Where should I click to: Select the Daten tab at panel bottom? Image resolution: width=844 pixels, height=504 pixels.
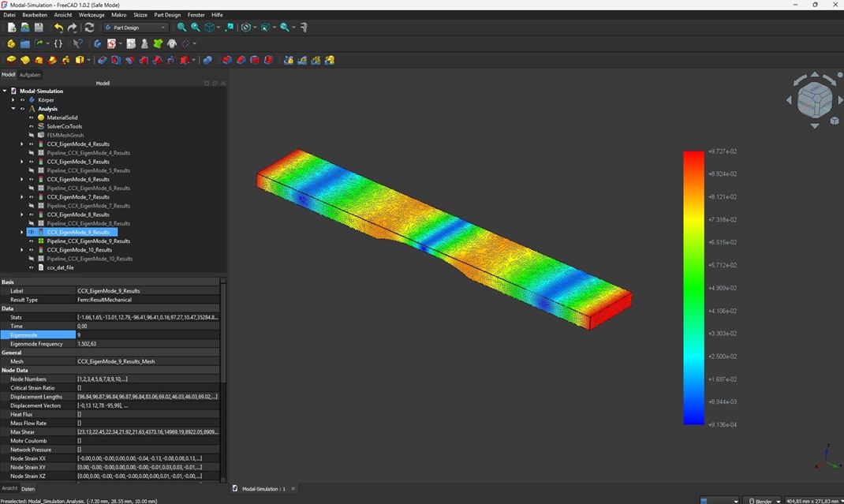click(28, 489)
